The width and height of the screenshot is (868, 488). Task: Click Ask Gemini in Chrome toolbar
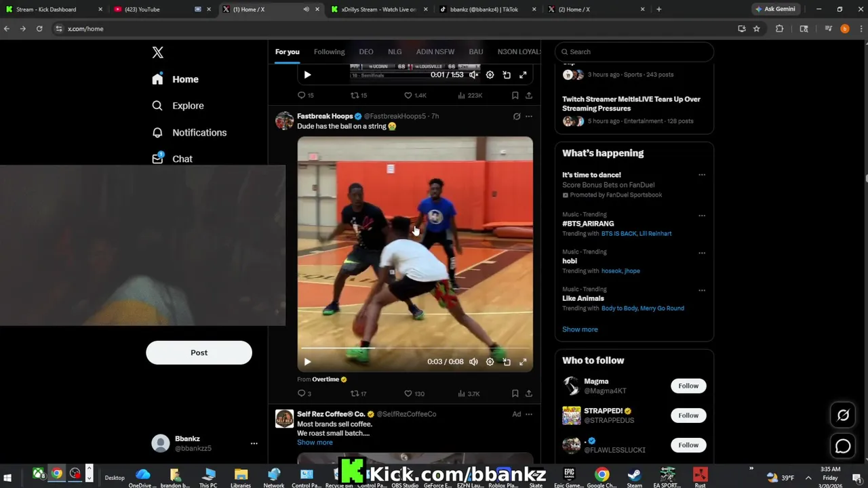click(775, 9)
